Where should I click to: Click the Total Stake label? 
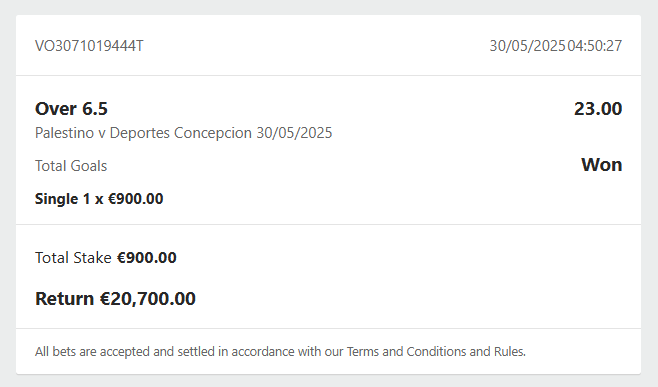tap(73, 258)
